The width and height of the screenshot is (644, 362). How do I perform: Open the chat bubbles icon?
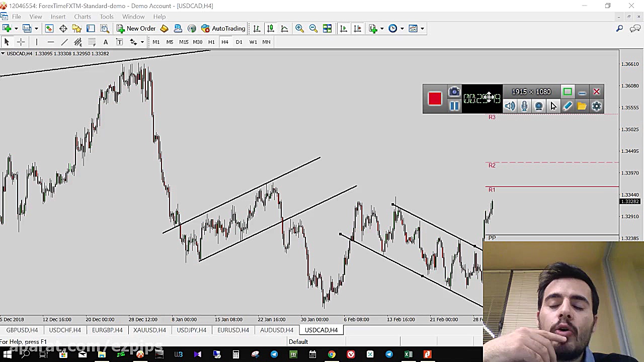(634, 29)
